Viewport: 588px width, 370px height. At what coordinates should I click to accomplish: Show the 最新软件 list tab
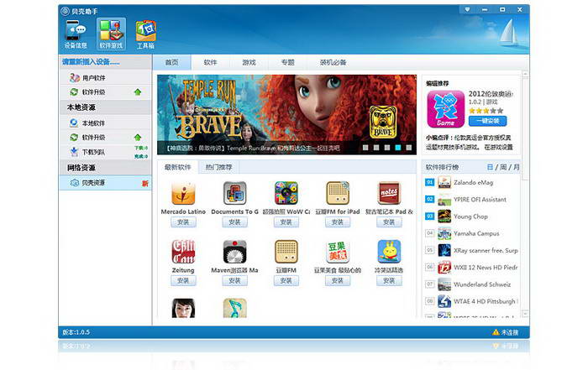point(177,167)
